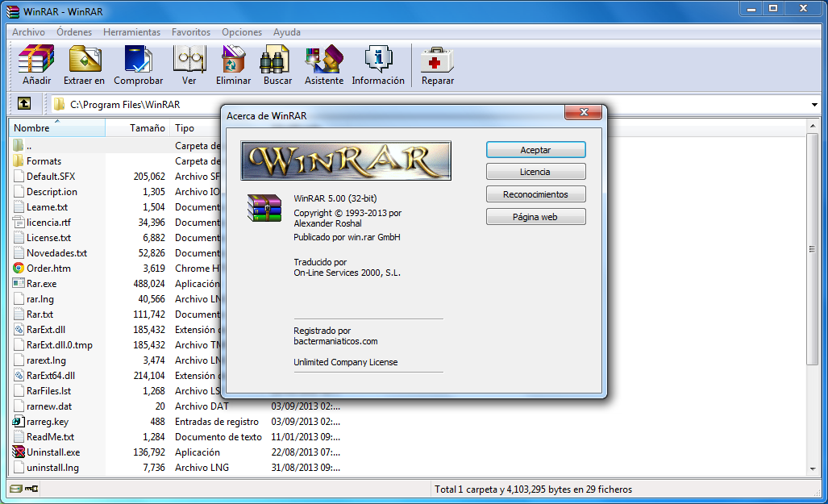Image resolution: width=828 pixels, height=504 pixels.
Task: Select the Novedades.txt file name
Action: coord(56,252)
